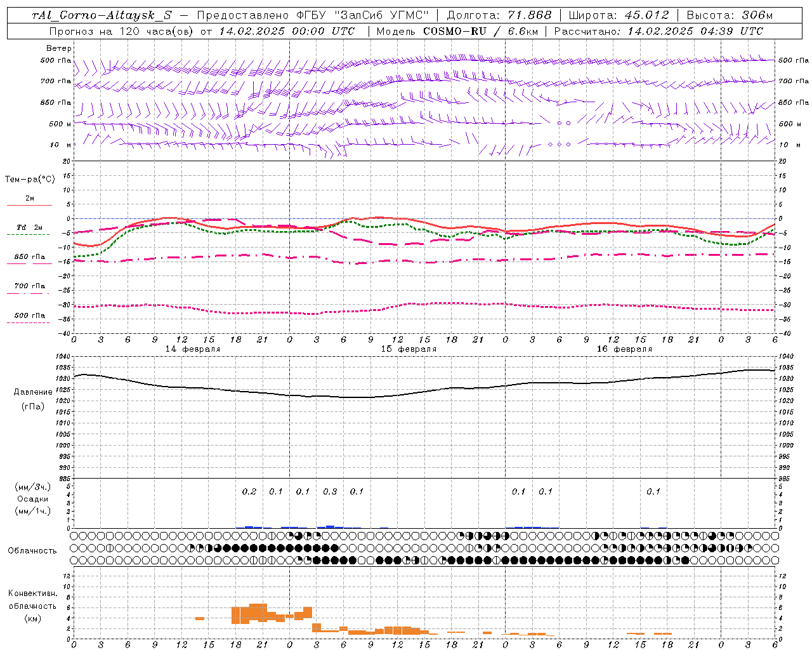Click the Давление panel label
This screenshot has height=650, width=812.
33,392
